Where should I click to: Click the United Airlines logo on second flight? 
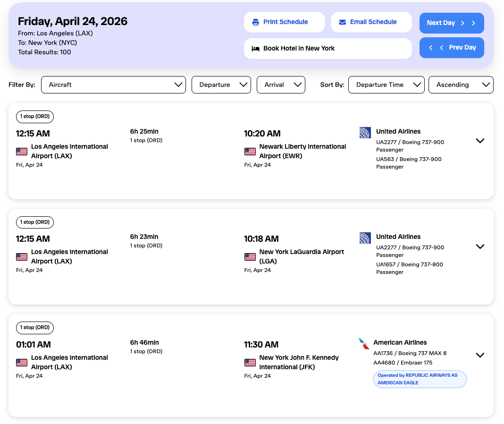[x=365, y=238]
